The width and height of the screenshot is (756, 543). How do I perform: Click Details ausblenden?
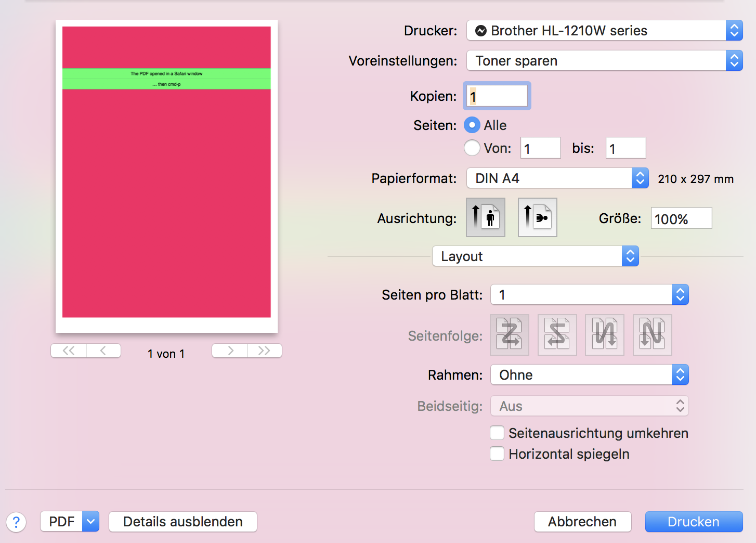point(183,522)
